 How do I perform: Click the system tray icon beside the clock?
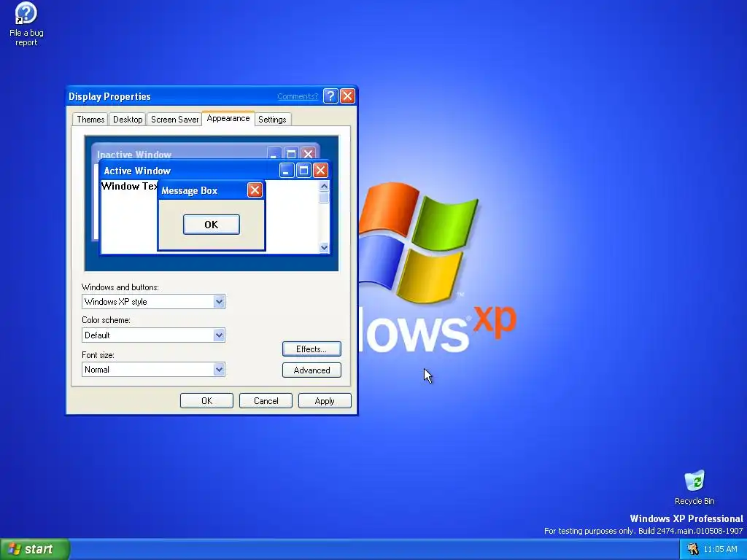693,549
